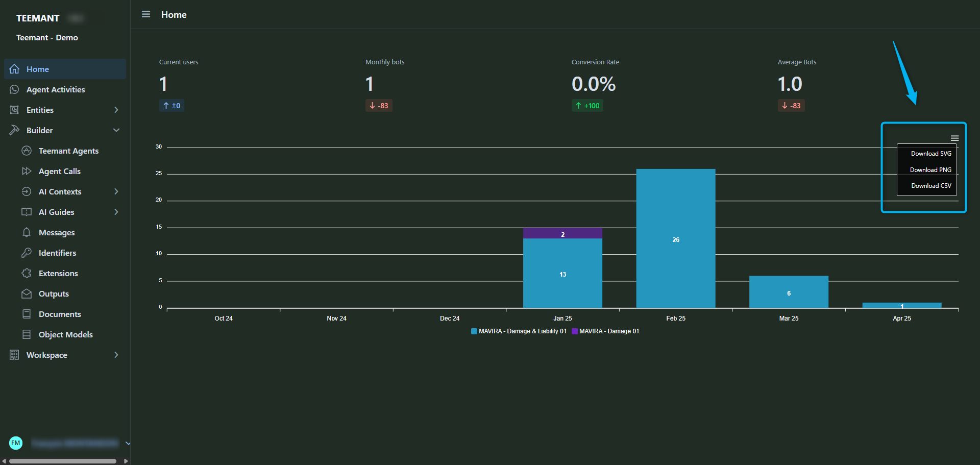Open the user account dropdown arrow

[128, 443]
